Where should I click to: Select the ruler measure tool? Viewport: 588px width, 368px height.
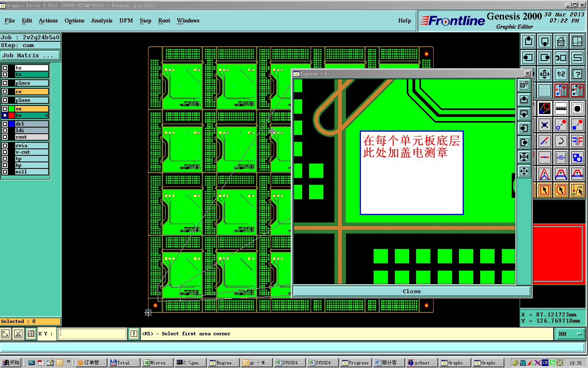pos(561,108)
